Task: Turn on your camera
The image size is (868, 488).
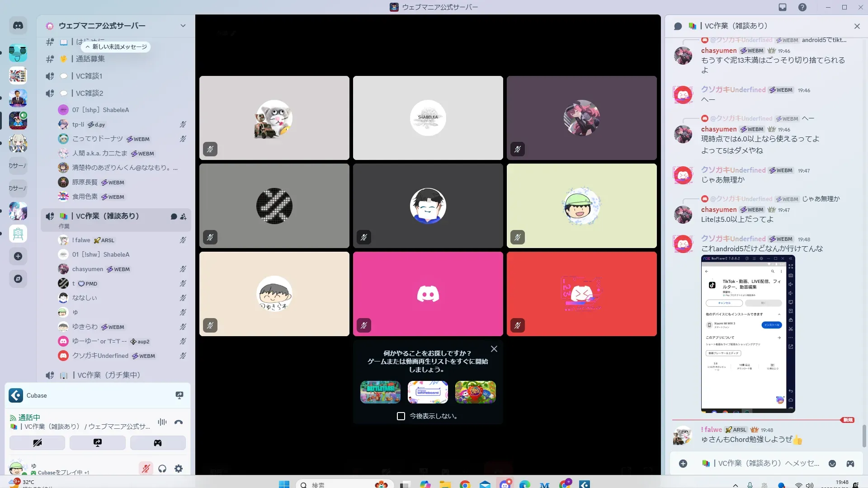Action: tap(37, 443)
